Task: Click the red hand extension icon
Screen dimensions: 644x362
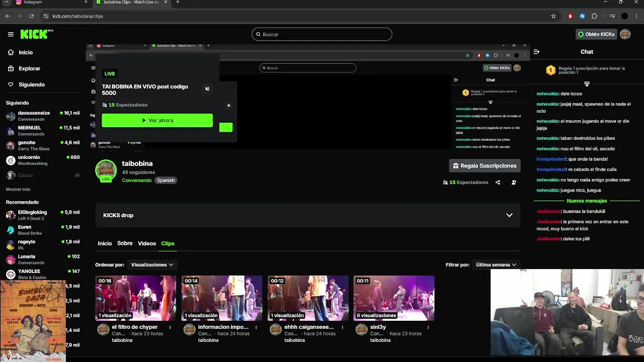Action: [x=570, y=16]
